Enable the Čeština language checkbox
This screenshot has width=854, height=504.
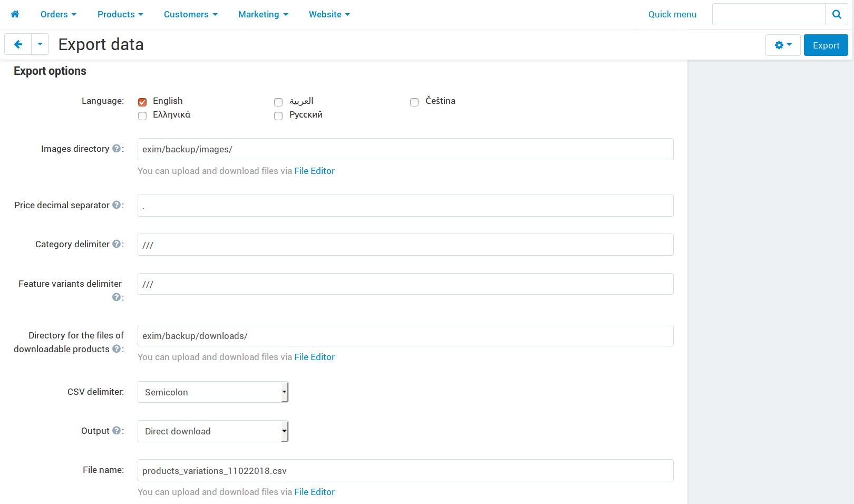pyautogui.click(x=414, y=102)
